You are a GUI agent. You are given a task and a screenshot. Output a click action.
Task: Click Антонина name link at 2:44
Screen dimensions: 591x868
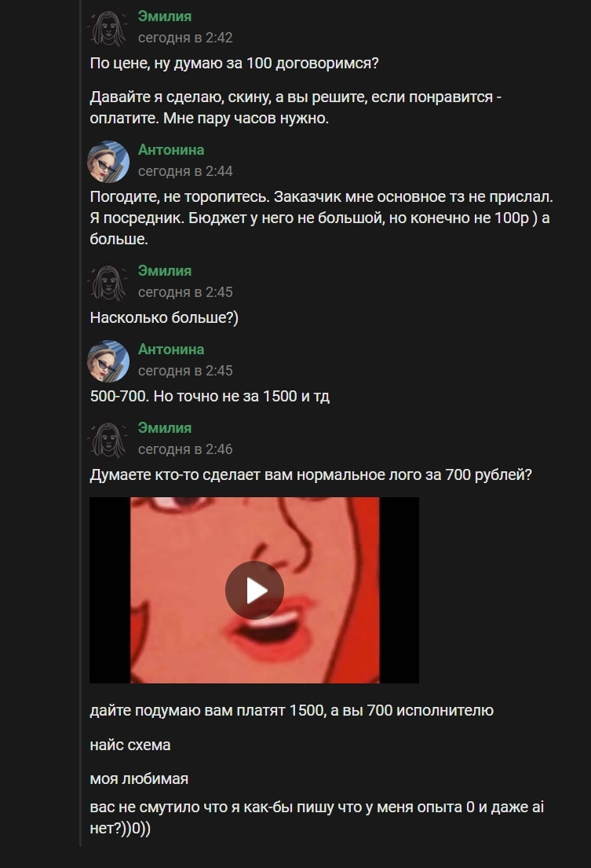pyautogui.click(x=171, y=150)
